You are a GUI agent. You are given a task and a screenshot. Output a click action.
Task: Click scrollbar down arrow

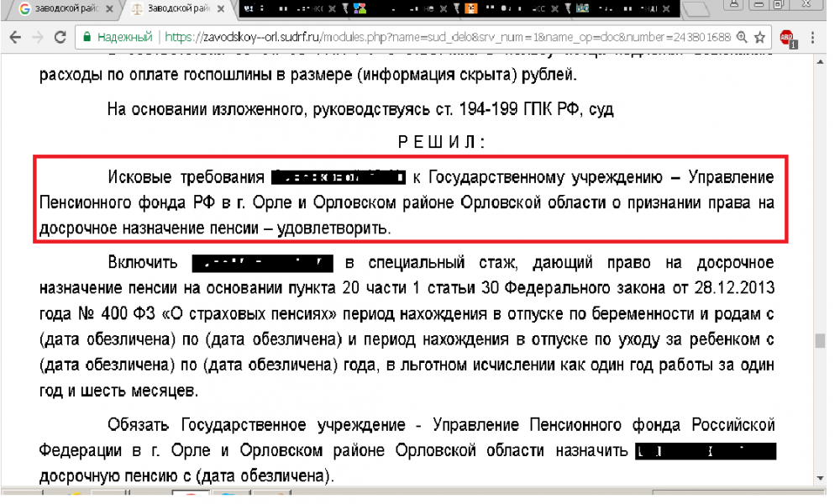click(x=820, y=478)
